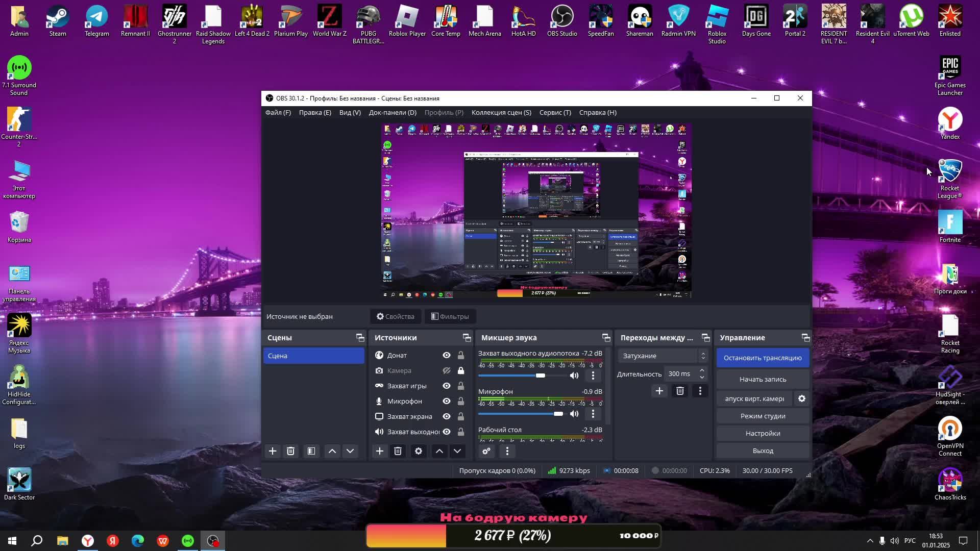Remove the transition with trash icon

pos(680,391)
